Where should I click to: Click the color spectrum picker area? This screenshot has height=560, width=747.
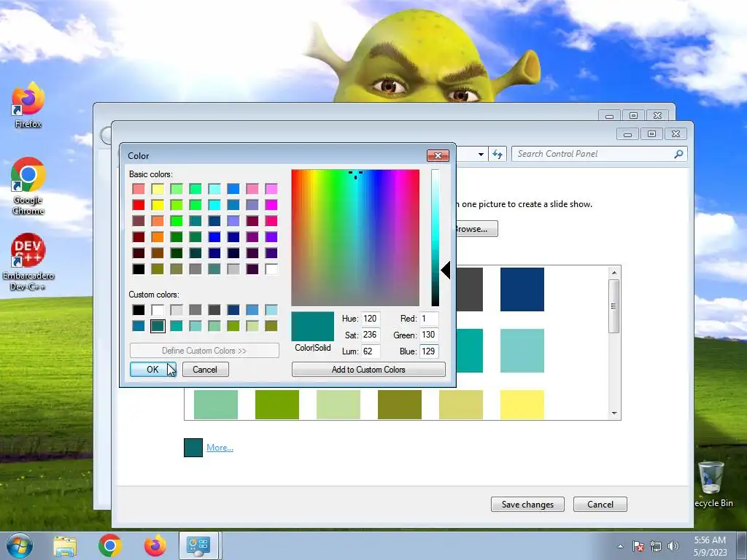[355, 238]
